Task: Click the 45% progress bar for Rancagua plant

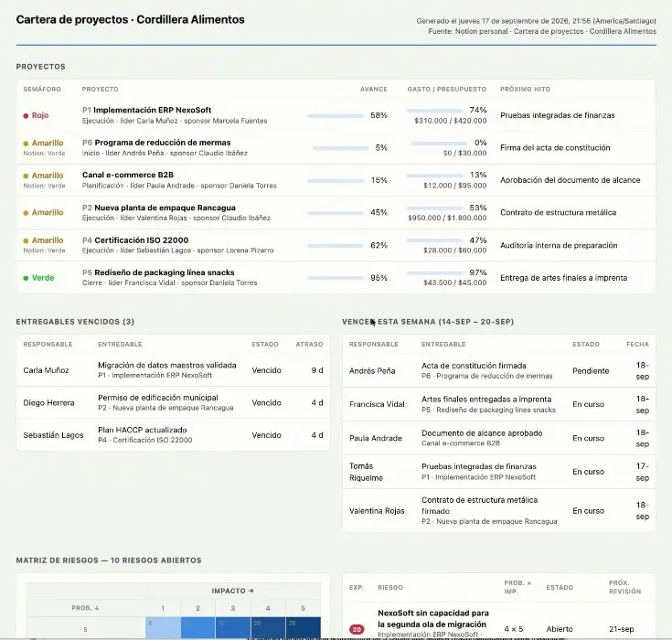Action: 336,213
